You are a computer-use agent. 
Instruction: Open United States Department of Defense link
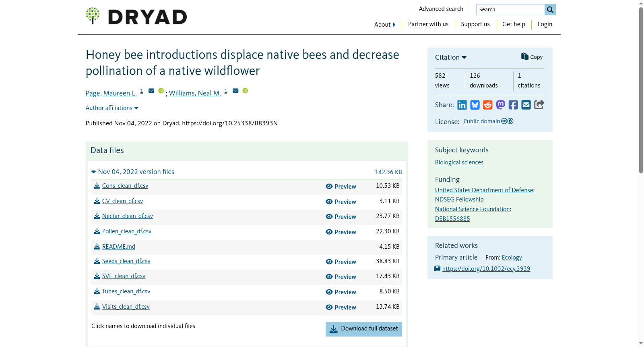pos(484,190)
